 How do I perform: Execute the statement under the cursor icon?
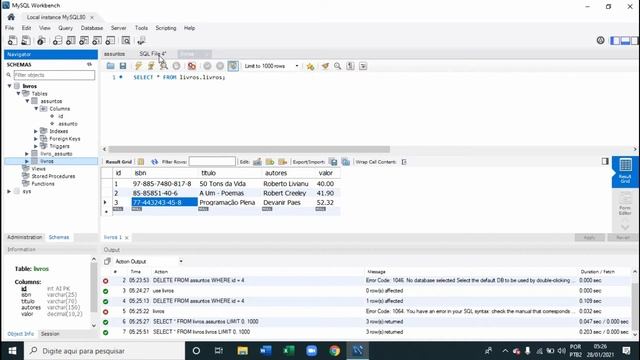[151, 66]
